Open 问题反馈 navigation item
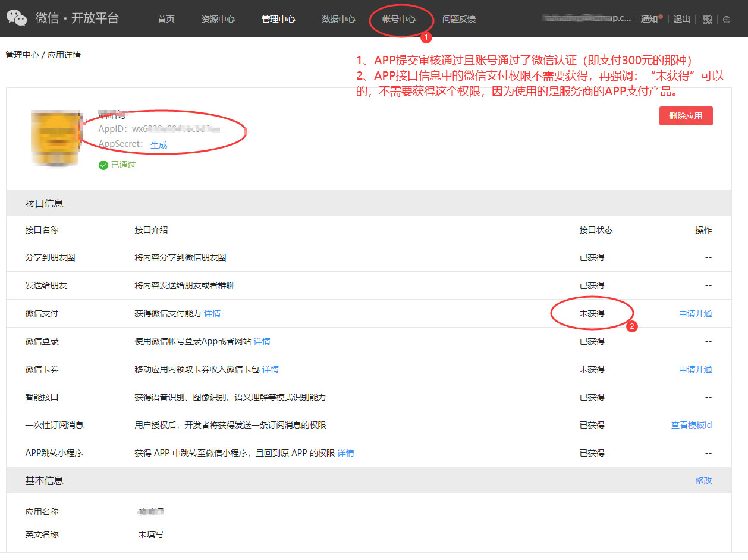This screenshot has height=560, width=748. pyautogui.click(x=459, y=19)
